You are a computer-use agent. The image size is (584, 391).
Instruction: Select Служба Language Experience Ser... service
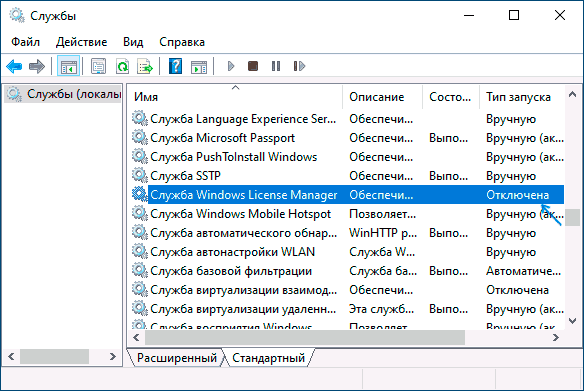pos(243,119)
